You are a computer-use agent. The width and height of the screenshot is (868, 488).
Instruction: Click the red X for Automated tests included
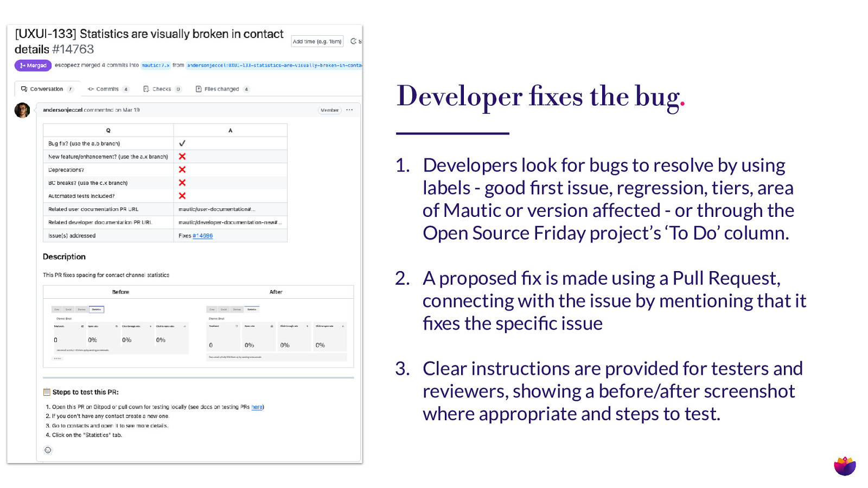click(x=182, y=196)
